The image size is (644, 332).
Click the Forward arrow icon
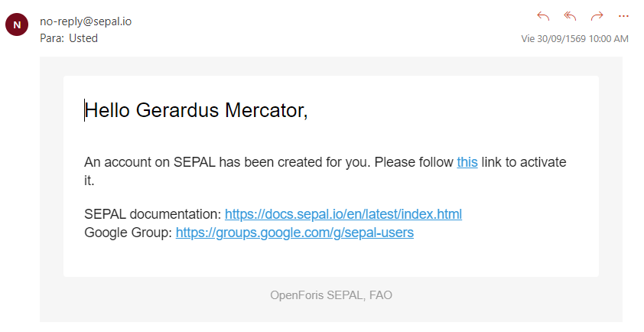pyautogui.click(x=597, y=15)
